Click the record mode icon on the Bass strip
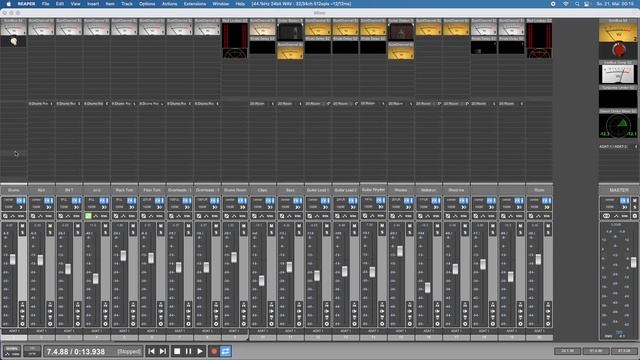The image size is (640, 360). tap(299, 318)
